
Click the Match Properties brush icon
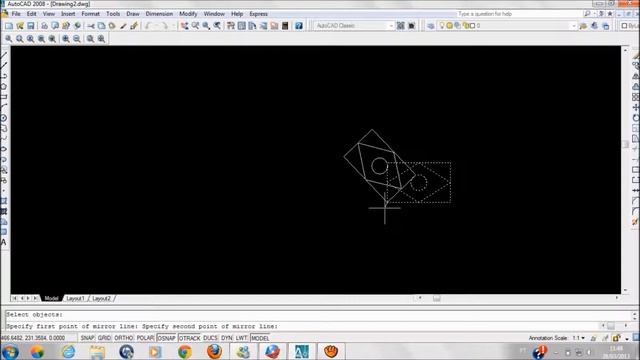point(134,26)
